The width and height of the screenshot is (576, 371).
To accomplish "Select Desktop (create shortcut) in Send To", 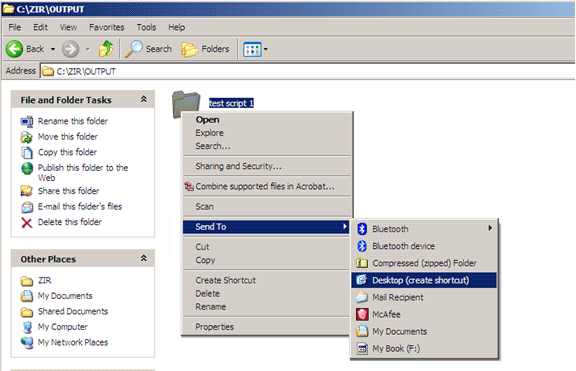I will (x=424, y=280).
